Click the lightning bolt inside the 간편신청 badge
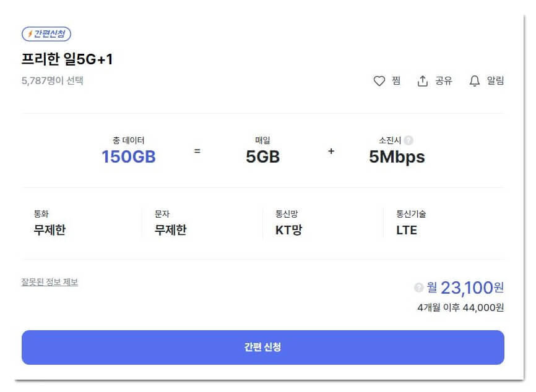 30,34
